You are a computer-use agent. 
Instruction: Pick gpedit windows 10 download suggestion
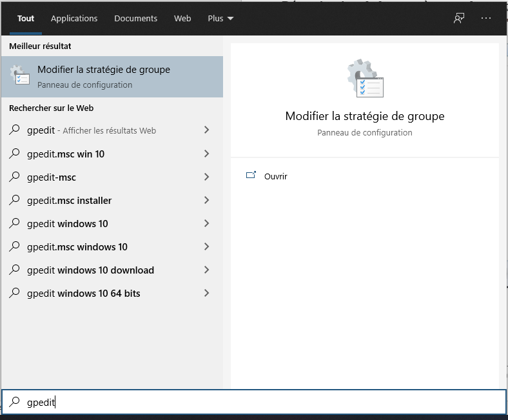click(112, 270)
